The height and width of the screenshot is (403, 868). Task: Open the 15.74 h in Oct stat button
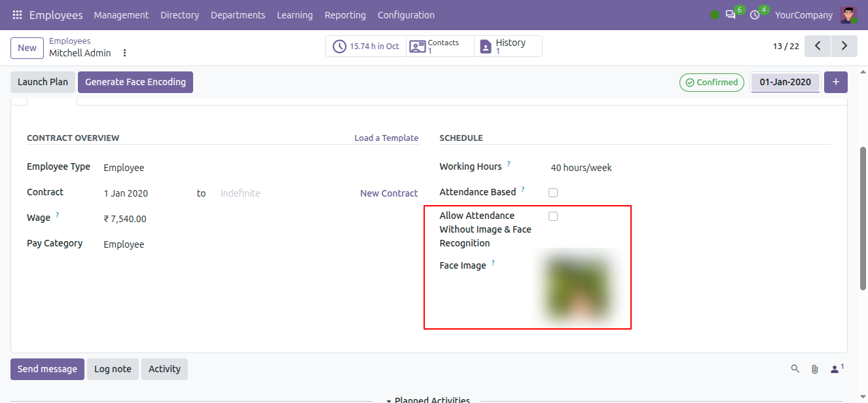click(x=366, y=47)
